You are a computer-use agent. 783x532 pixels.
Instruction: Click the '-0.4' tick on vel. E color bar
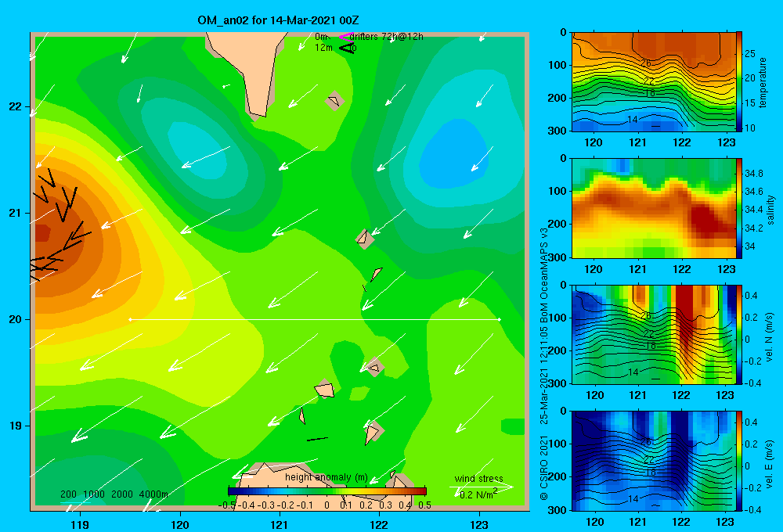pos(752,509)
